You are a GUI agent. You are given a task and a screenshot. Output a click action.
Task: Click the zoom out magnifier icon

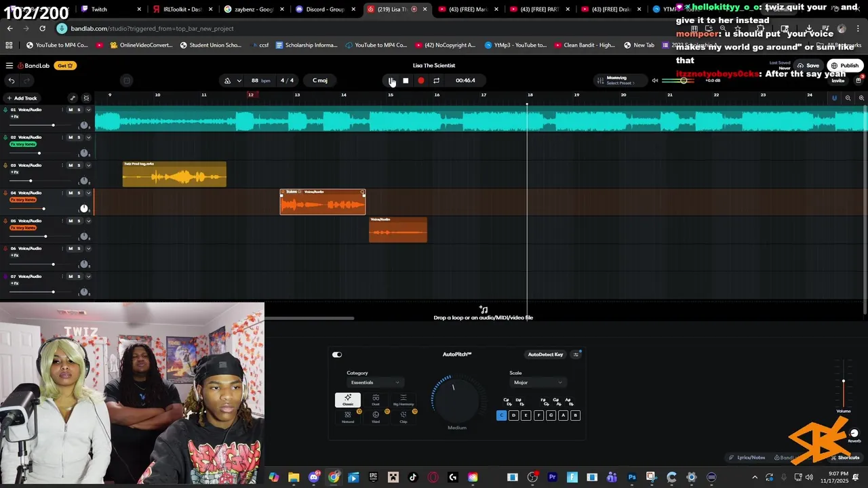coord(848,98)
